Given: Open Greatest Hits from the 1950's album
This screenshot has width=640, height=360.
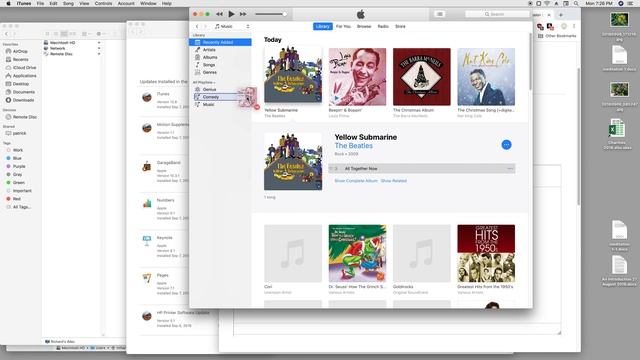Looking at the screenshot, I should pyautogui.click(x=486, y=253).
